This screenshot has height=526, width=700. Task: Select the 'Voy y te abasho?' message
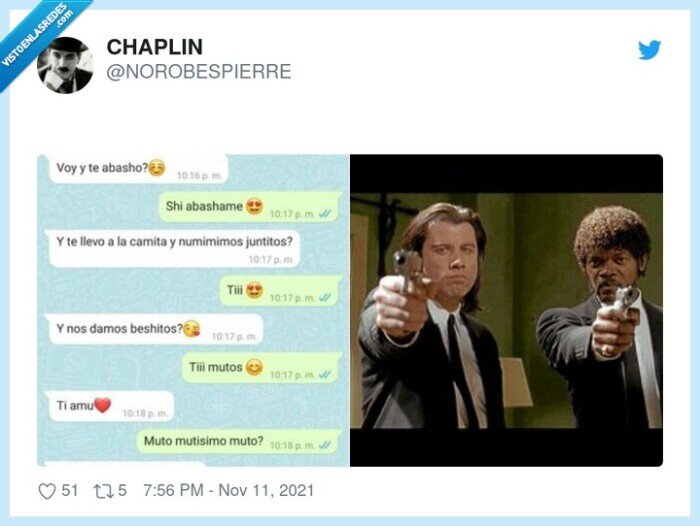[138, 169]
